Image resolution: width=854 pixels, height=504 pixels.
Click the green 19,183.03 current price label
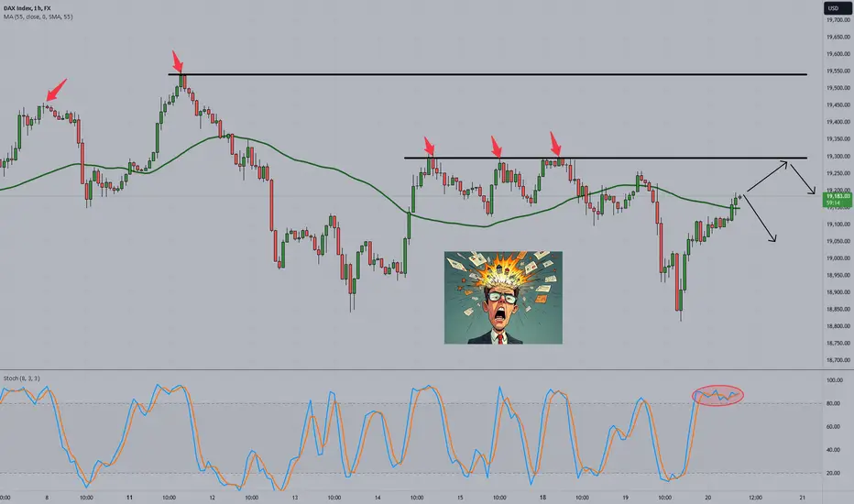[838, 200]
